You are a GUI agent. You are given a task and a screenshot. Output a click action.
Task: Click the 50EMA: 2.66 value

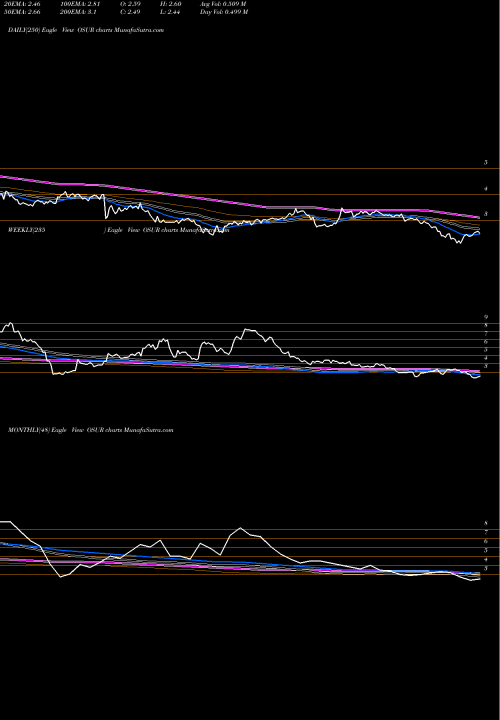coord(20,12)
